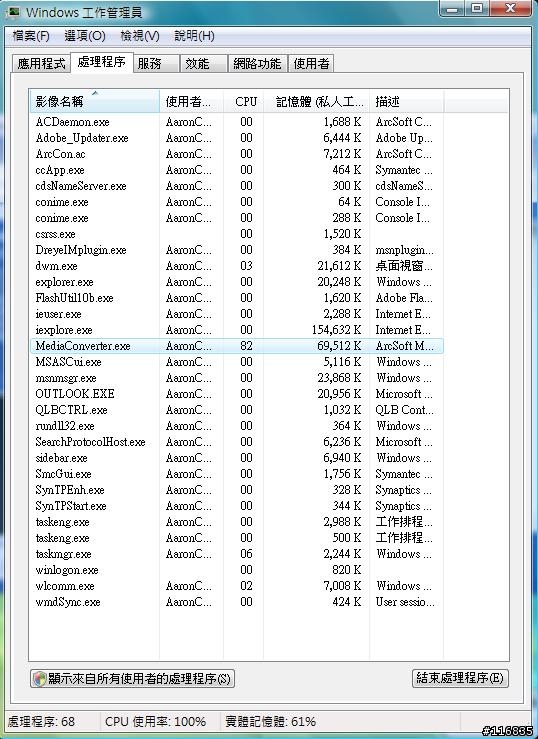Switch to the 網路功能 tab
The width and height of the screenshot is (538, 739).
[x=258, y=64]
